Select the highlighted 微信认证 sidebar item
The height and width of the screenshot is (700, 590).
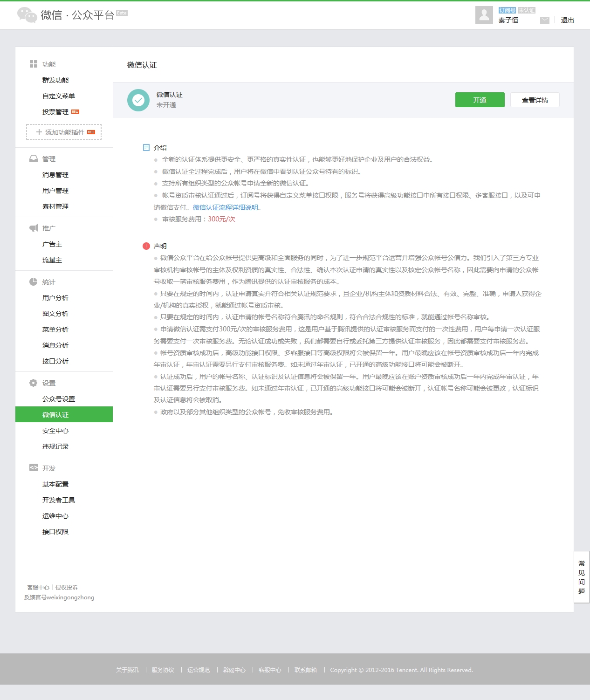(x=64, y=414)
